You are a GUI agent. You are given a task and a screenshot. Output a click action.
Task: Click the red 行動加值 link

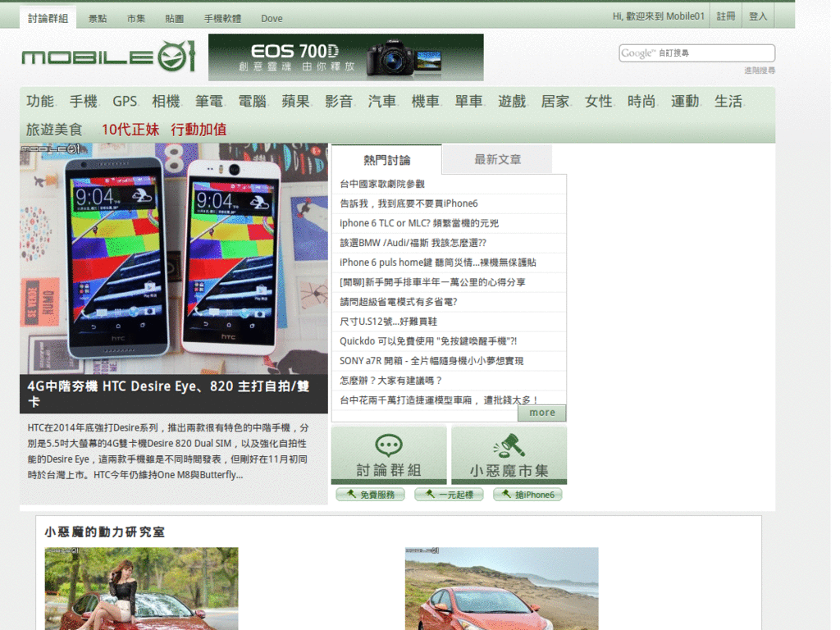coord(199,130)
